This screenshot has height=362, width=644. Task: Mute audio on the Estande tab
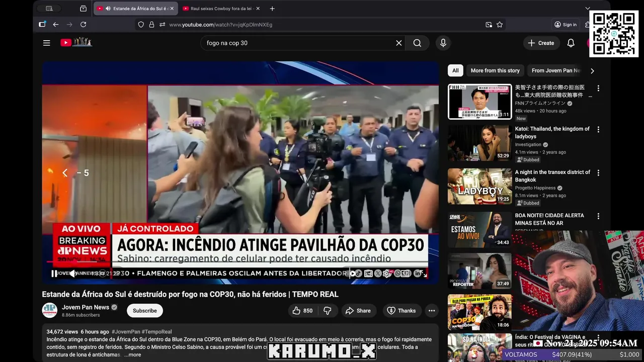pyautogui.click(x=108, y=9)
